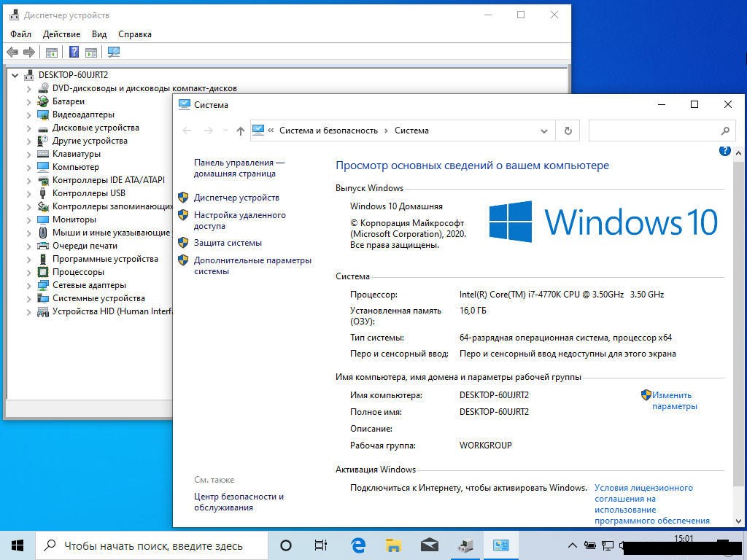Viewport: 747px width, 560px height.
Task: Select the Мыши и иные указывающие tree label
Action: [111, 233]
